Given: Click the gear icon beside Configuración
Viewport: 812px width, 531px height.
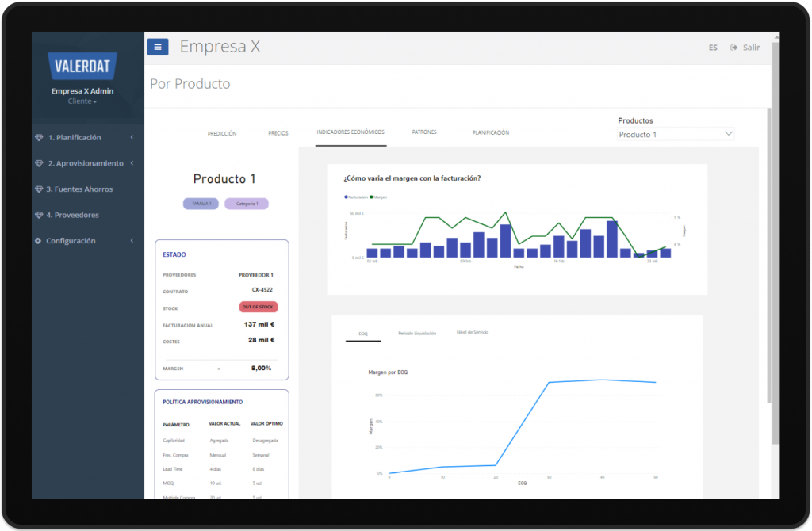Looking at the screenshot, I should tap(38, 241).
